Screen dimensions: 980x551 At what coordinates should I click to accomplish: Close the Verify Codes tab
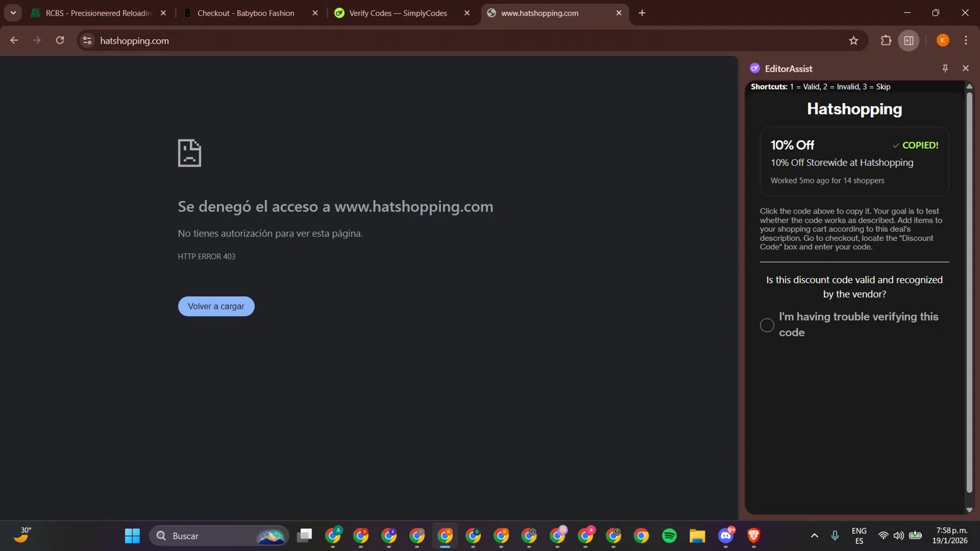click(466, 13)
